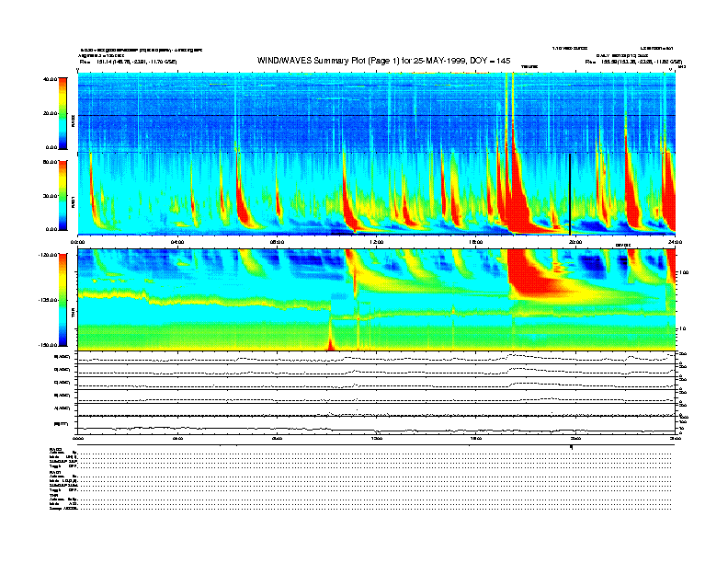Click the -120.00 label on TNR scale

pyautogui.click(x=48, y=255)
